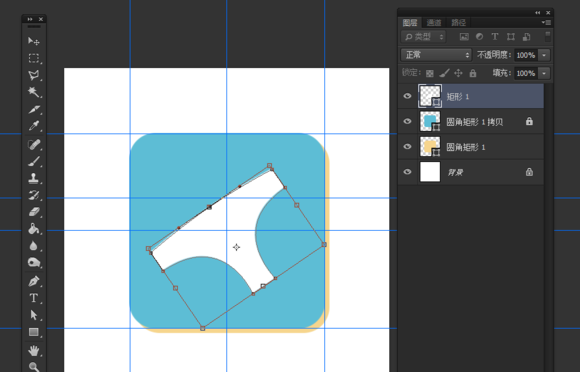The image size is (580, 372).
Task: Select the Eyedropper tool
Action: tap(34, 126)
